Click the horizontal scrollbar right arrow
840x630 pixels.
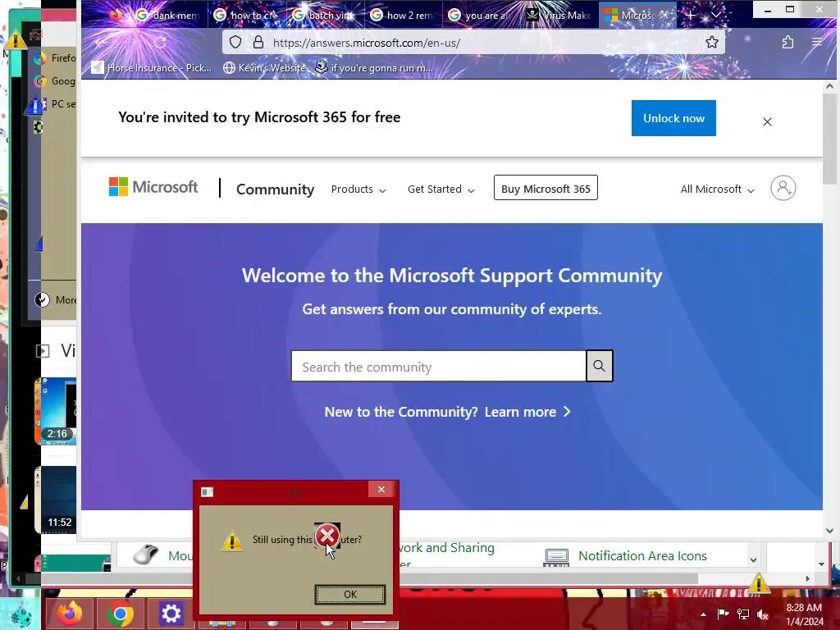click(808, 578)
